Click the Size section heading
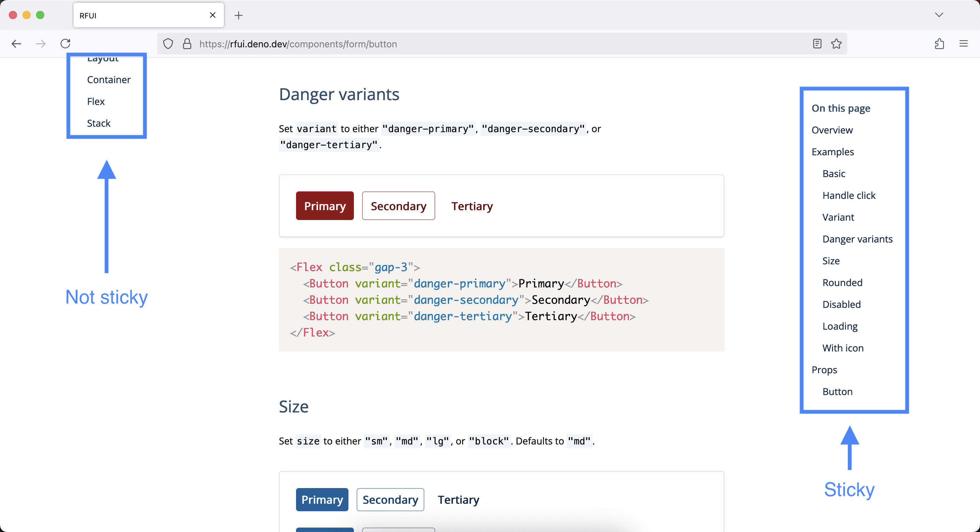Image resolution: width=980 pixels, height=532 pixels. tap(294, 406)
